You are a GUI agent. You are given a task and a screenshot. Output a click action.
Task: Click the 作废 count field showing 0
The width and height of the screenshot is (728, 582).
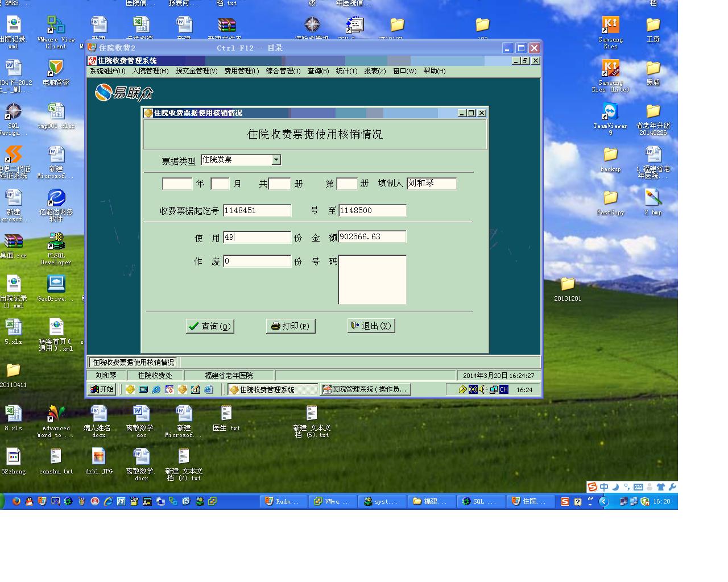coord(257,261)
